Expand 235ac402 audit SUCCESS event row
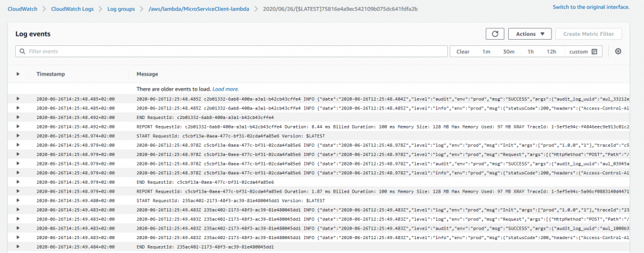Screen dimensions: 644x253 coord(18,228)
